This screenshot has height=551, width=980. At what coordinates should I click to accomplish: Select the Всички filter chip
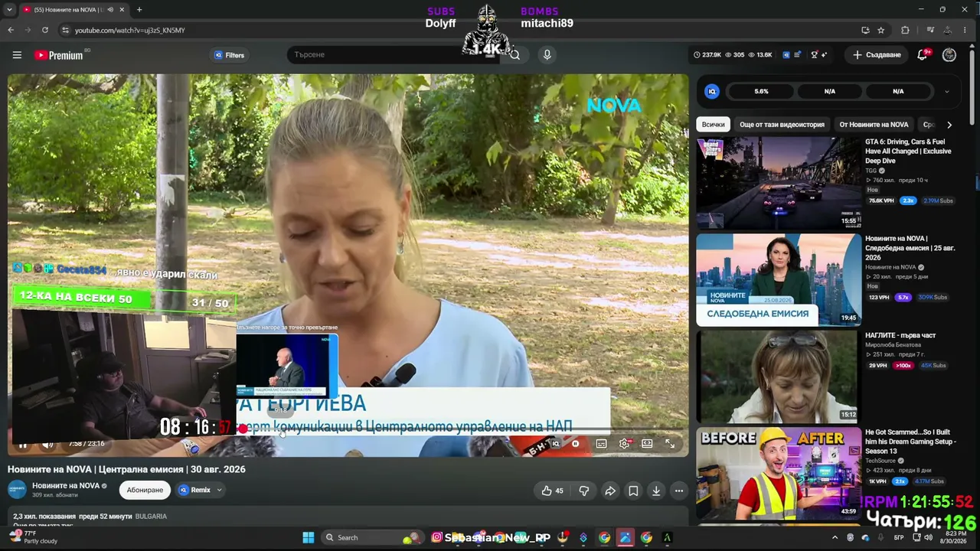click(x=713, y=125)
